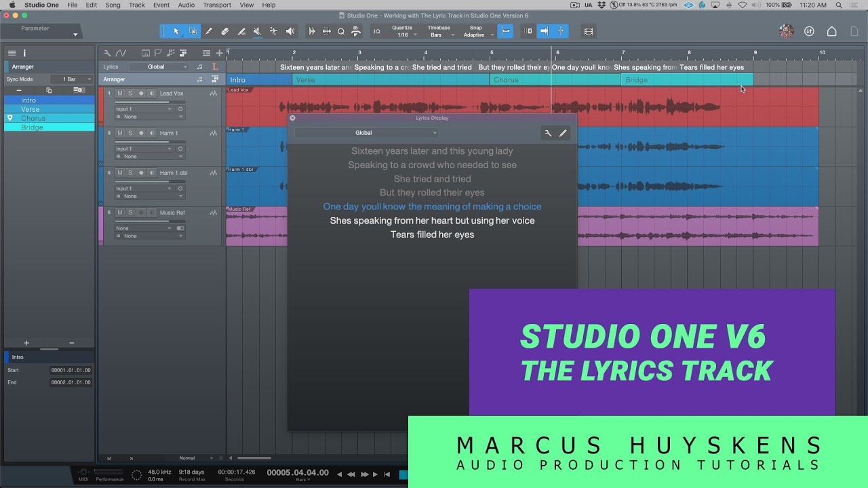
Task: Toggle monitor on Harm 1 dbl track
Action: click(152, 173)
